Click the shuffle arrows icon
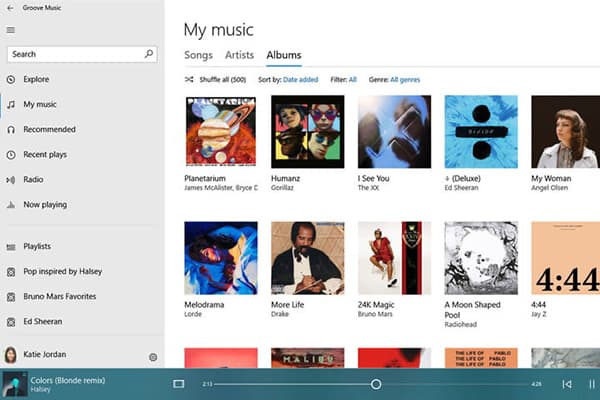The width and height of the screenshot is (600, 400). point(189,80)
